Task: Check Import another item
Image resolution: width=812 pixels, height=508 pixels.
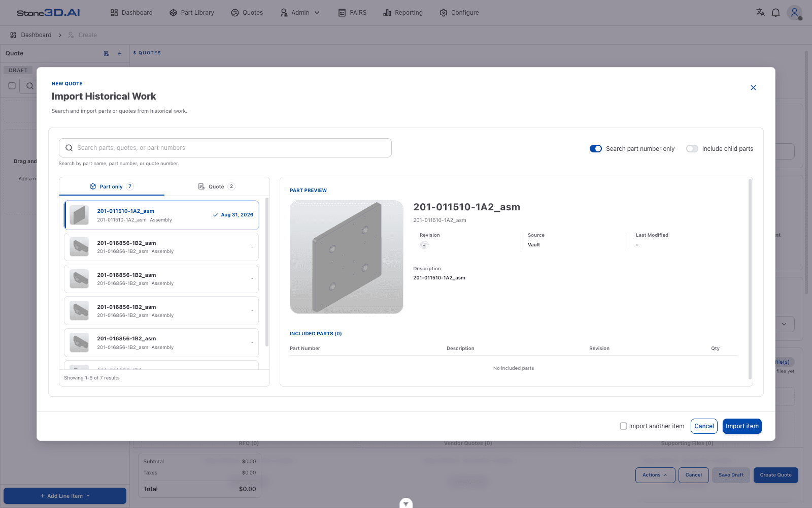Action: (623, 426)
